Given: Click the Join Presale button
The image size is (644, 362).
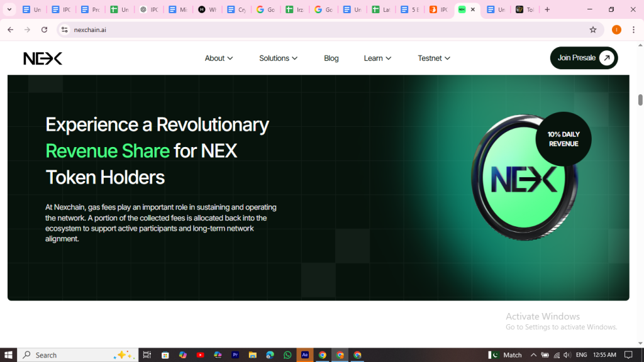Looking at the screenshot, I should click(x=584, y=58).
